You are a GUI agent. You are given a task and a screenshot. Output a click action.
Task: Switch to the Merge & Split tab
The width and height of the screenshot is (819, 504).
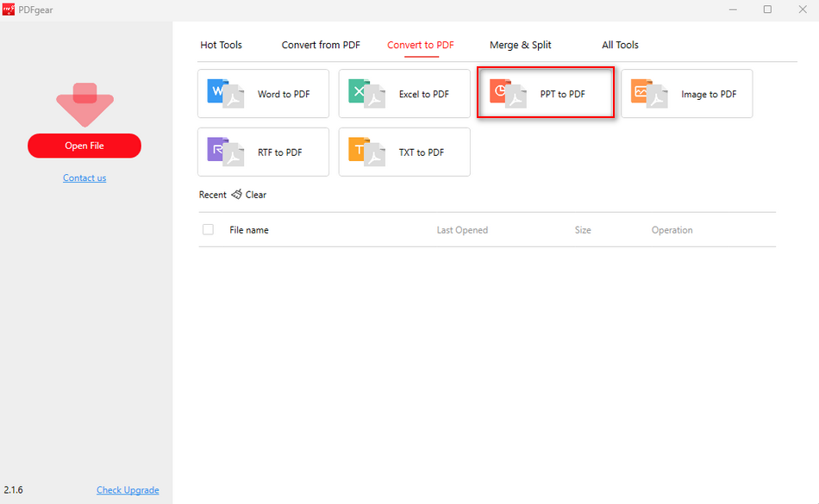click(520, 44)
